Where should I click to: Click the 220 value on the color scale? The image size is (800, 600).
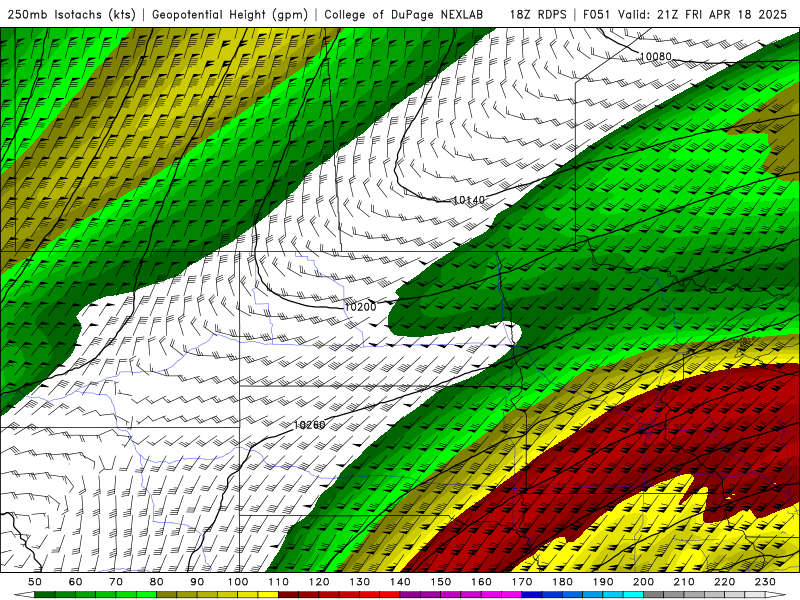(x=725, y=582)
